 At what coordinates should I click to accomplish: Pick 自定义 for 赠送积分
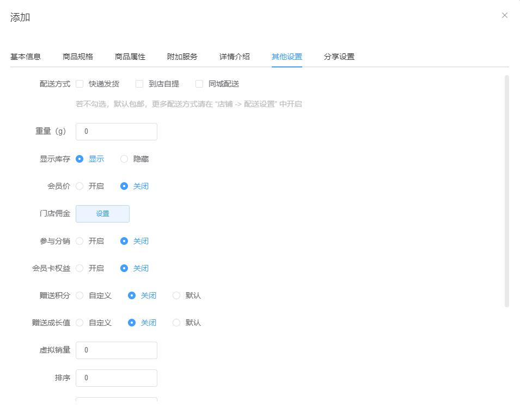point(79,295)
